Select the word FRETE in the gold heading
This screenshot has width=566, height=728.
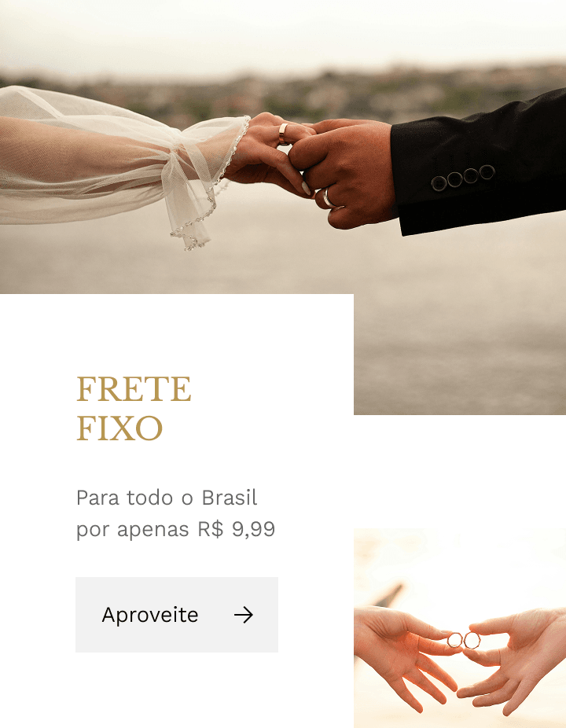point(134,389)
